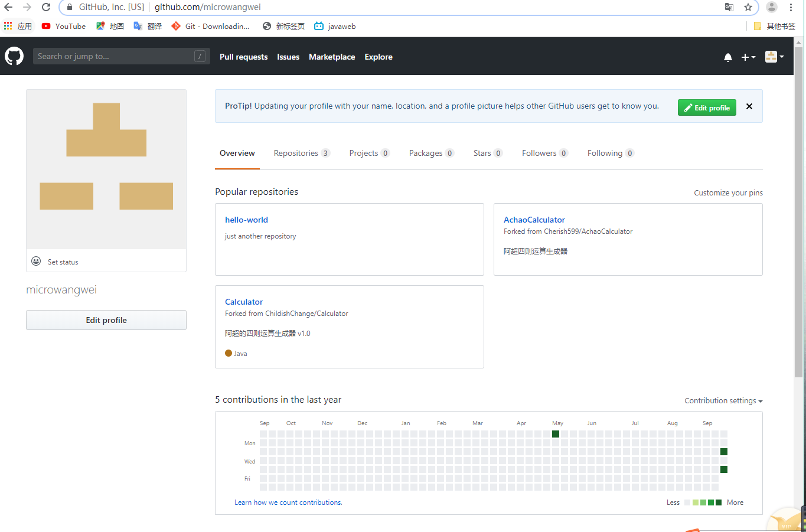
Task: Open the user avatar menu dropdown
Action: point(774,57)
